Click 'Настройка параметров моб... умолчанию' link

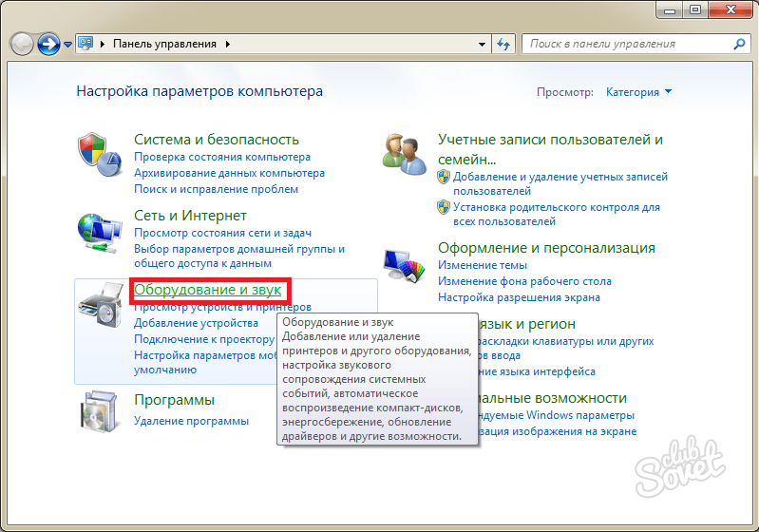click(x=205, y=363)
